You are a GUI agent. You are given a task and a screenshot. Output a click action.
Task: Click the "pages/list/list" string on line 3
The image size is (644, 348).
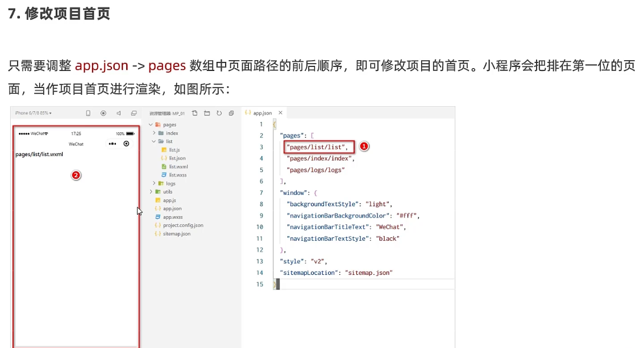[x=316, y=147]
